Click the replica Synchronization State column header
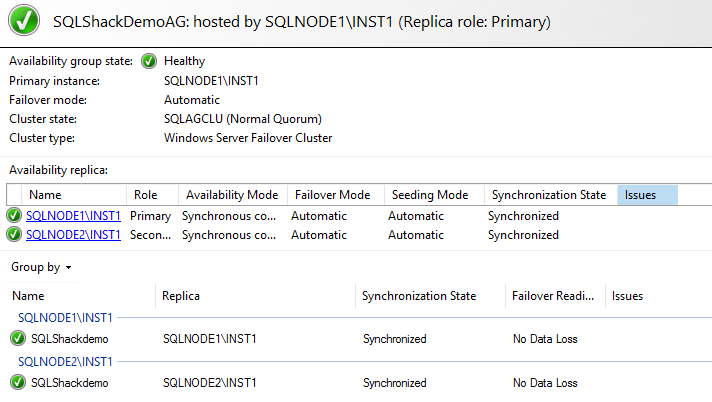This screenshot has height=402, width=712. [549, 195]
